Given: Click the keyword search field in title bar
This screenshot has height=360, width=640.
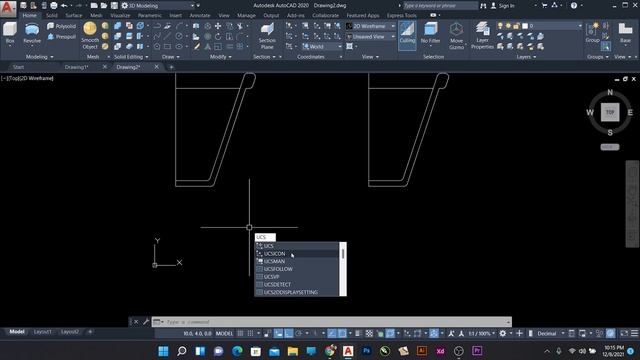Looking at the screenshot, I should 440,6.
